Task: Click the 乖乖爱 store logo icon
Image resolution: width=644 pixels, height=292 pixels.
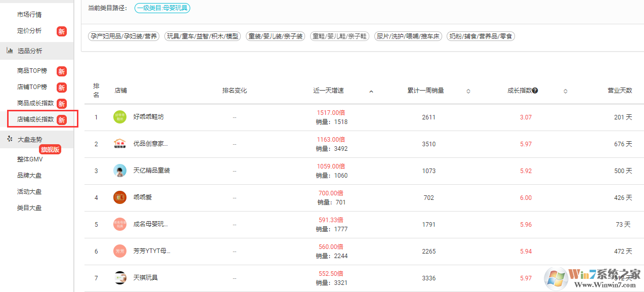Action: coord(120,197)
